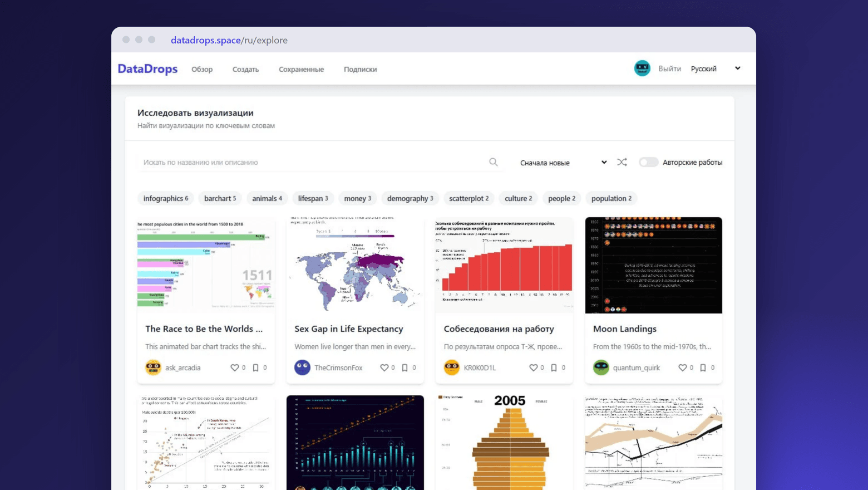Image resolution: width=868 pixels, height=490 pixels.
Task: Like the TheCrimsonFox card with heart icon
Action: click(384, 367)
